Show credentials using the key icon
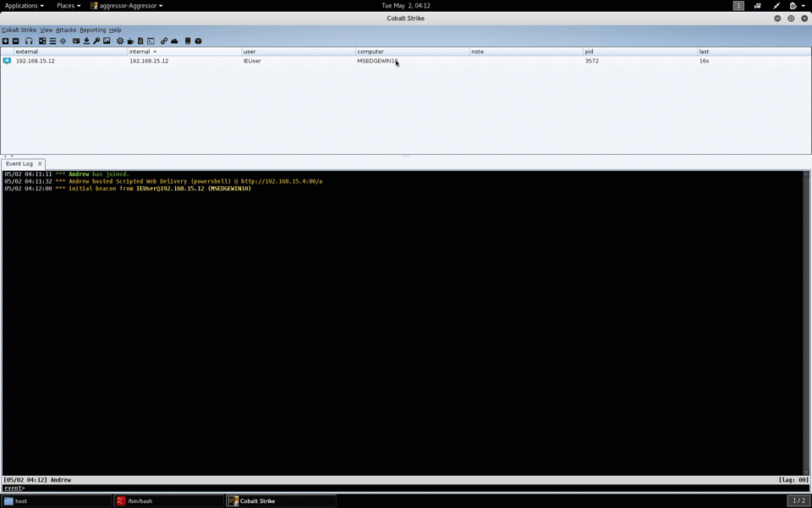The image size is (812, 508). pos(96,41)
